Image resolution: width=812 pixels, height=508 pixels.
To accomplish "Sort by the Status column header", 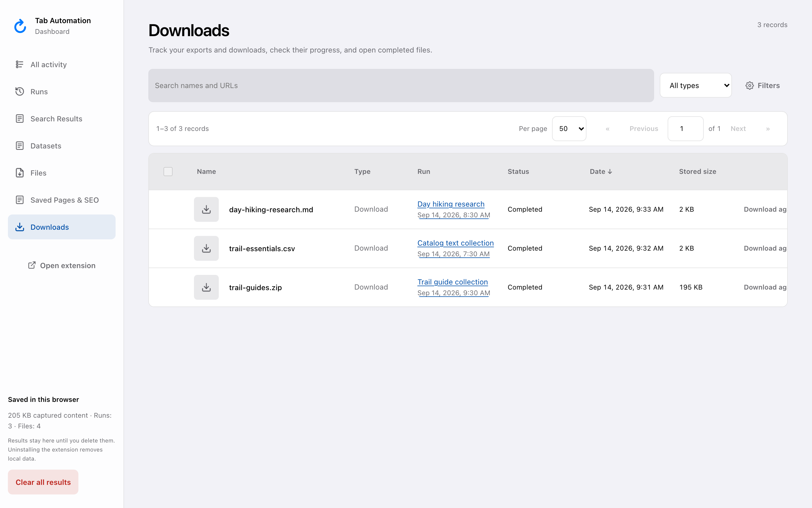I will click(x=518, y=171).
